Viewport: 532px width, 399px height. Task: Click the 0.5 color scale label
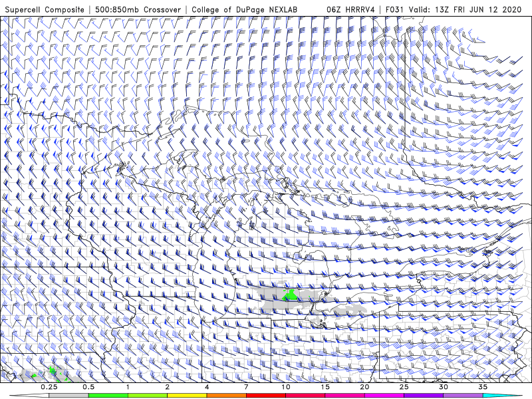[x=88, y=387]
